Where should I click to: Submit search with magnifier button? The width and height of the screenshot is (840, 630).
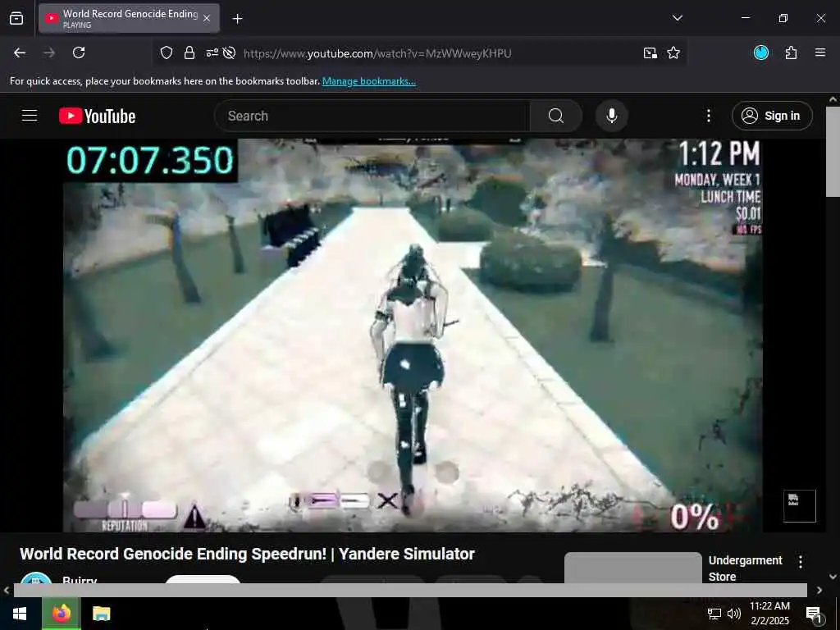pos(556,116)
